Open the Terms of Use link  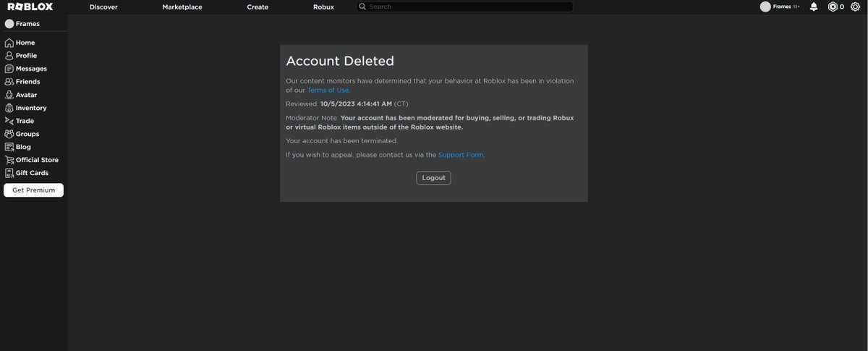click(x=328, y=90)
